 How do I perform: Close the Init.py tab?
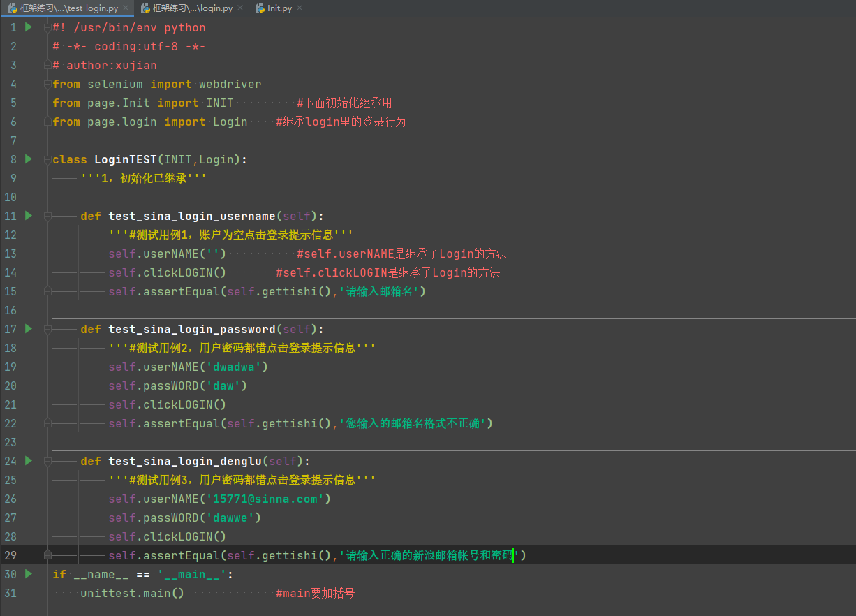[x=299, y=8]
